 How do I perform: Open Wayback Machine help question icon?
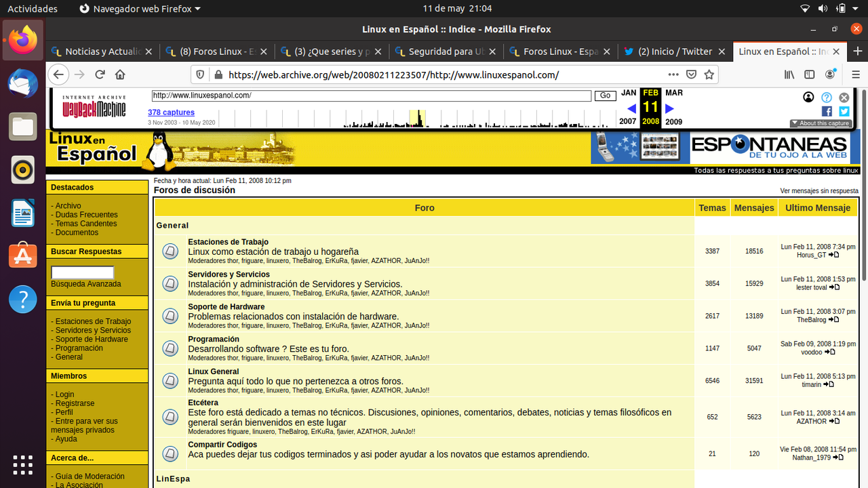(x=826, y=97)
